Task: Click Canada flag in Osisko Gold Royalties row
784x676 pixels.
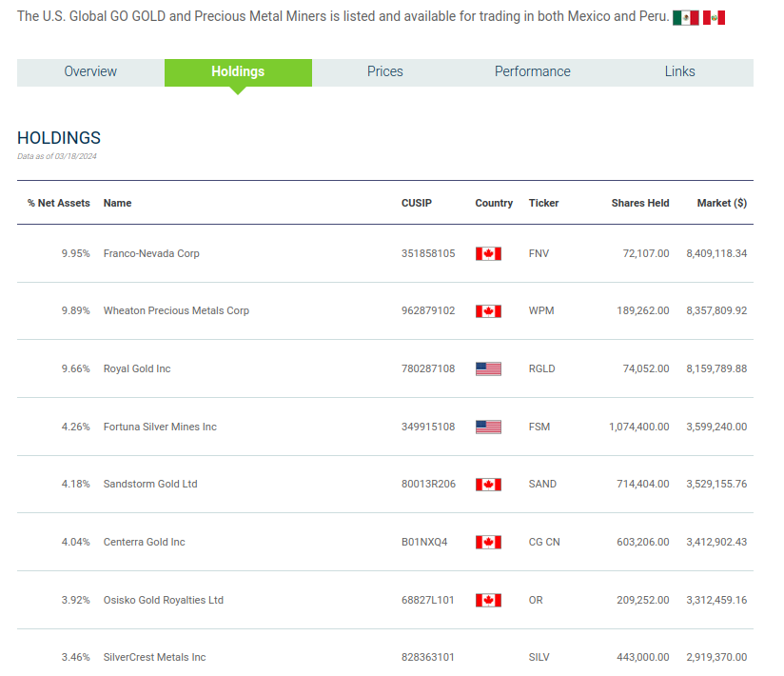Action: pyautogui.click(x=488, y=600)
